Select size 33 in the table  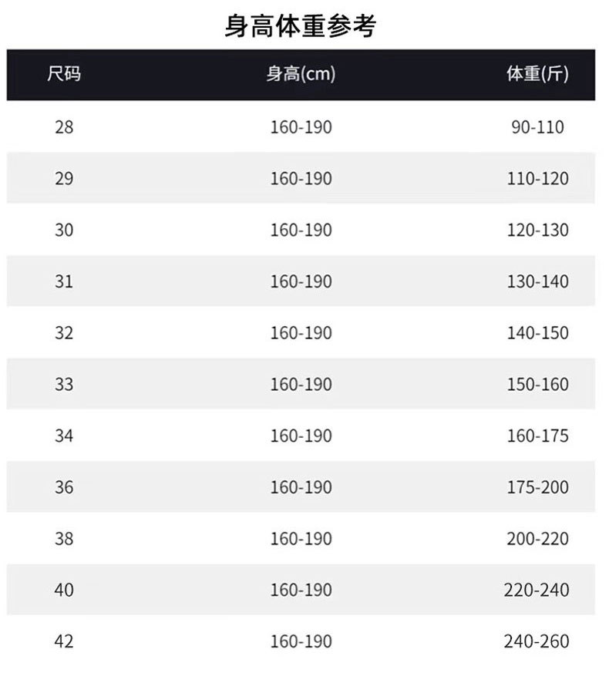click(64, 384)
